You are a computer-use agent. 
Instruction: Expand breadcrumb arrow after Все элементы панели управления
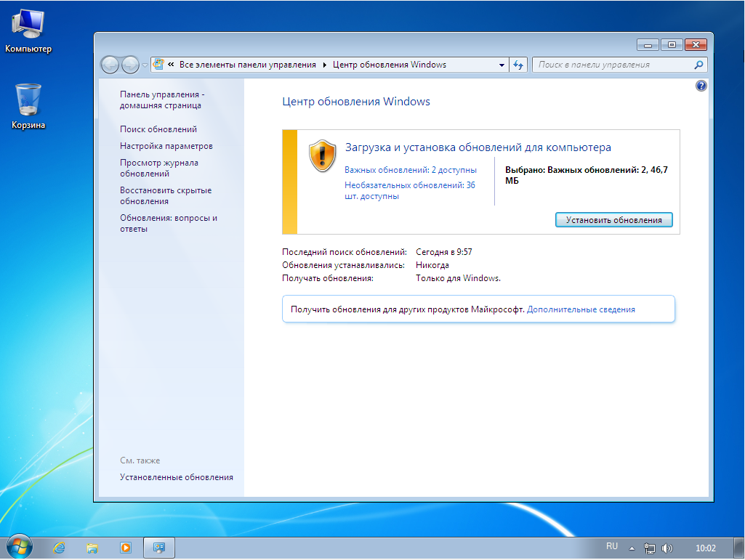click(324, 65)
